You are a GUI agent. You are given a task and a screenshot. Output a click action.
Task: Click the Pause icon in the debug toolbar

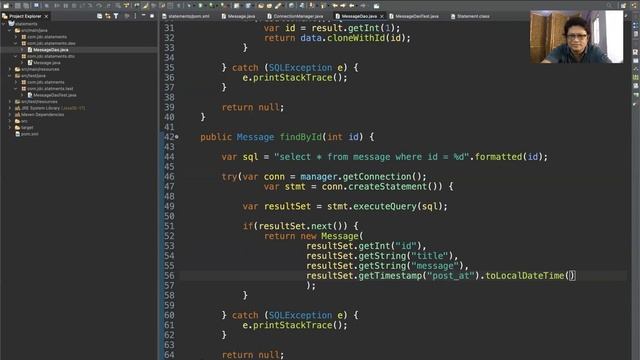(65, 6)
